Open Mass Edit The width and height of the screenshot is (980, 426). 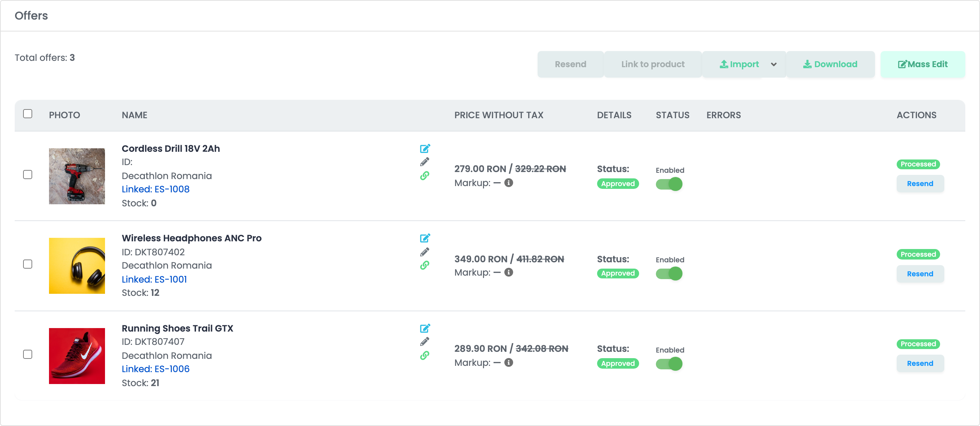coord(923,64)
